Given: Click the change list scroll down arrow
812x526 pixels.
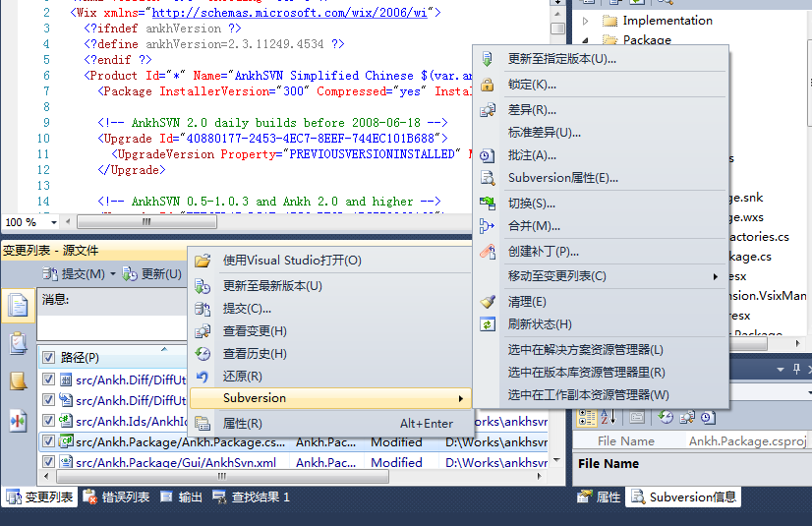Looking at the screenshot, I should pyautogui.click(x=557, y=460).
